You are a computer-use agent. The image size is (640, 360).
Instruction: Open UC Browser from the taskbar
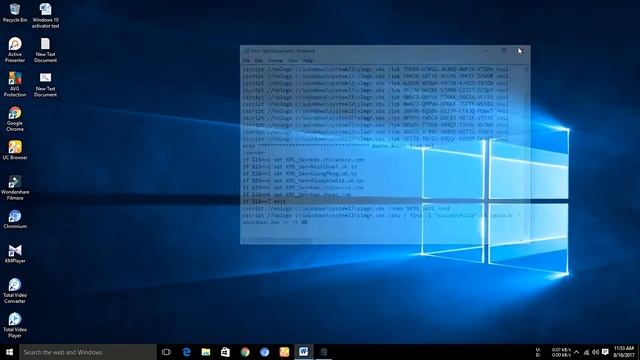[x=284, y=352]
